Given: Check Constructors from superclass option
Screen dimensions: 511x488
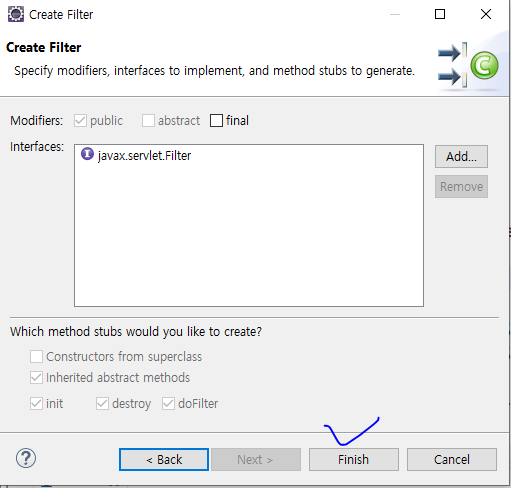Looking at the screenshot, I should [36, 356].
